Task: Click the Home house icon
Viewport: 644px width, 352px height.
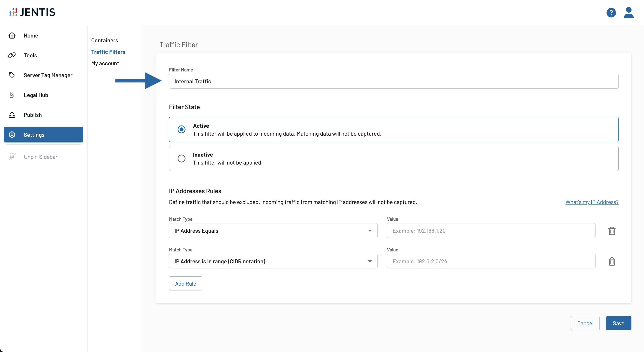Action: point(12,36)
